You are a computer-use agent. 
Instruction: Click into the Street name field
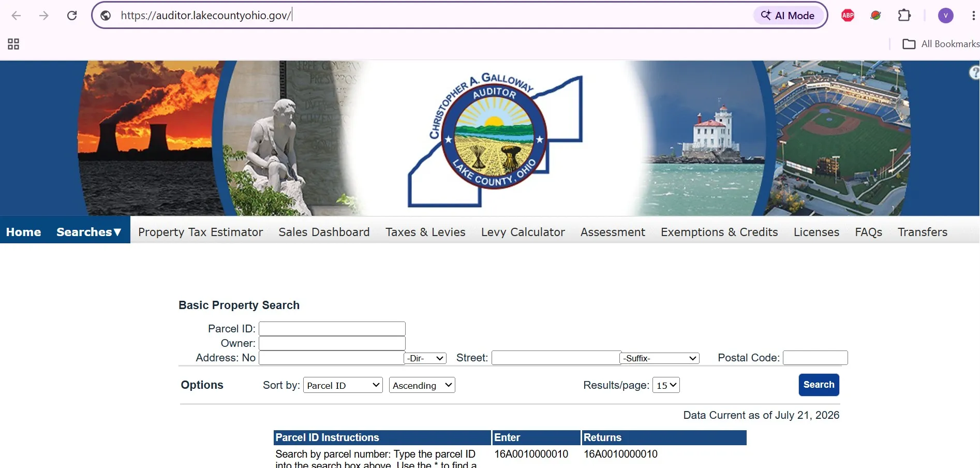[x=556, y=358]
